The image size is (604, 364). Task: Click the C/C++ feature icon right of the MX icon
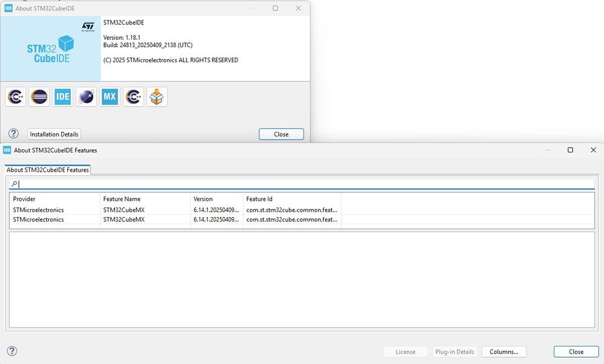click(x=133, y=97)
